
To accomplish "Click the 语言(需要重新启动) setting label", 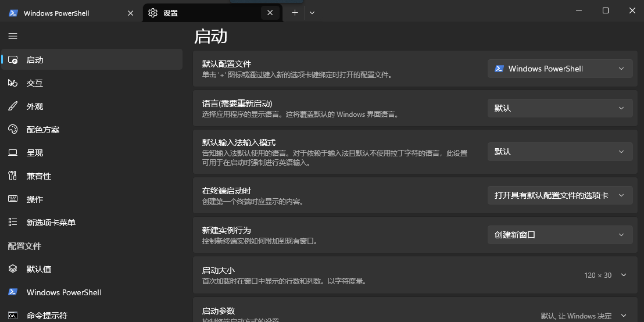I will tap(237, 103).
